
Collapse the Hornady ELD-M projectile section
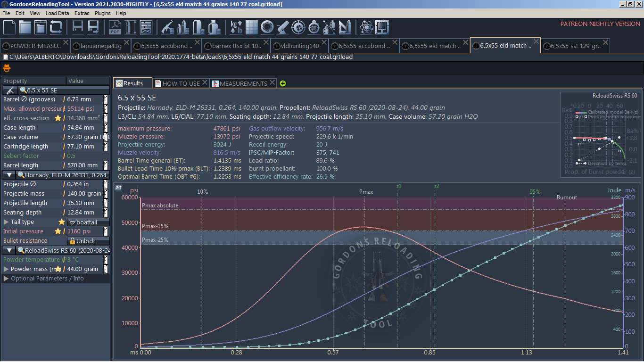[x=9, y=175]
